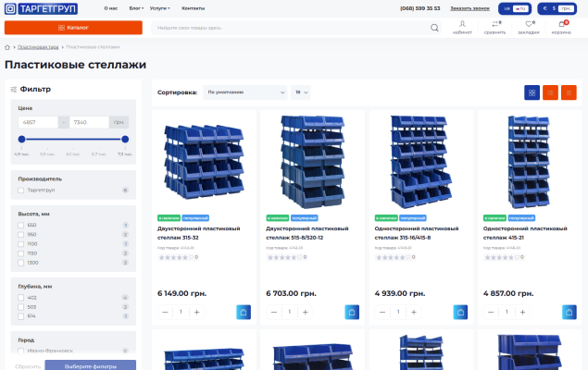Click the product search field
Viewport: 588px width, 370px height.
(x=291, y=28)
